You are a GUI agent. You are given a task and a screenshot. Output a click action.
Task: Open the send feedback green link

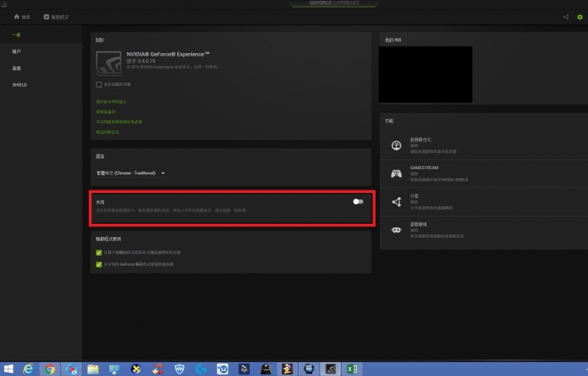click(x=108, y=132)
